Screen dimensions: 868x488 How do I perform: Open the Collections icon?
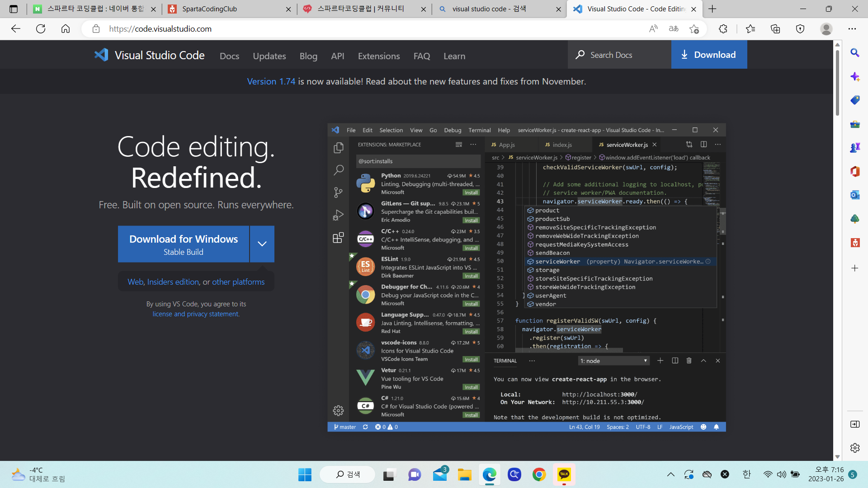775,29
